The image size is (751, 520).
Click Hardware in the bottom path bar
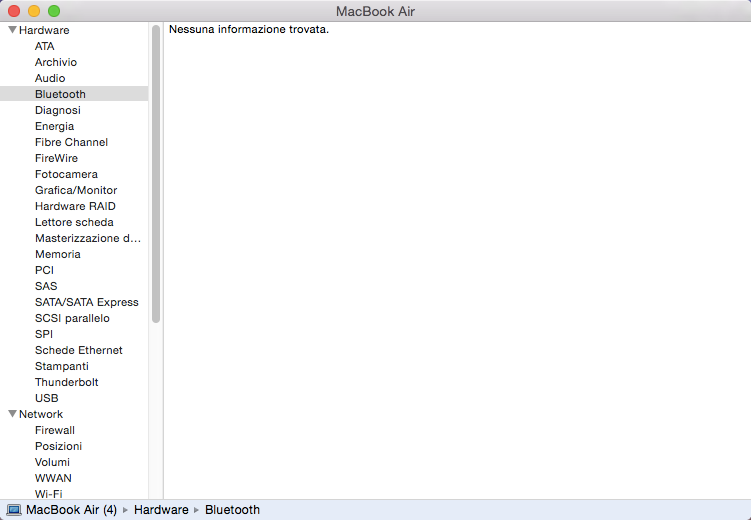pyautogui.click(x=161, y=510)
